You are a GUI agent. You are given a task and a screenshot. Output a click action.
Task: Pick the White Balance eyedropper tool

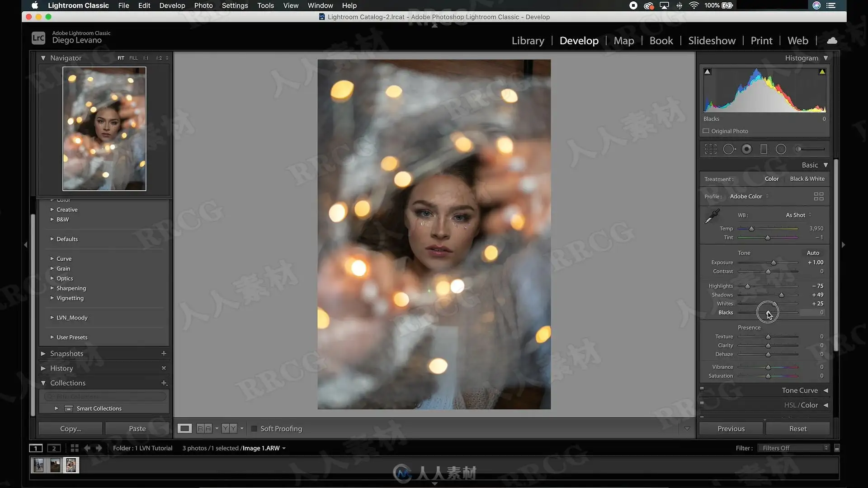coord(712,216)
